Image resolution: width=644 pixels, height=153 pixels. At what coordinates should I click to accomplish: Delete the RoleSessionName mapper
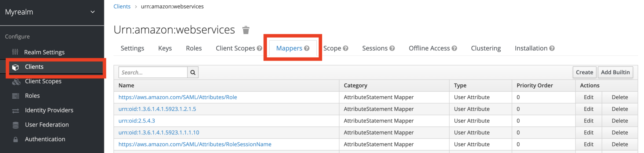point(619,144)
